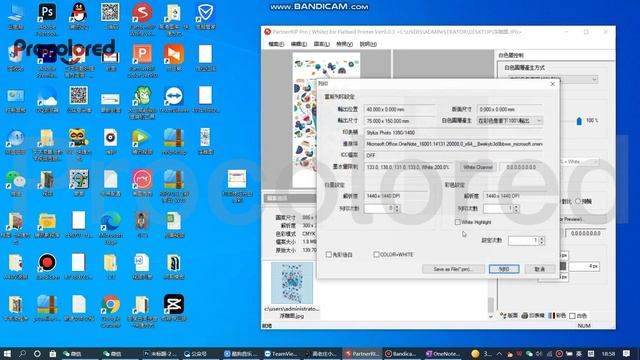Open the Google Chrome desktop shortcut

click(x=110, y=305)
